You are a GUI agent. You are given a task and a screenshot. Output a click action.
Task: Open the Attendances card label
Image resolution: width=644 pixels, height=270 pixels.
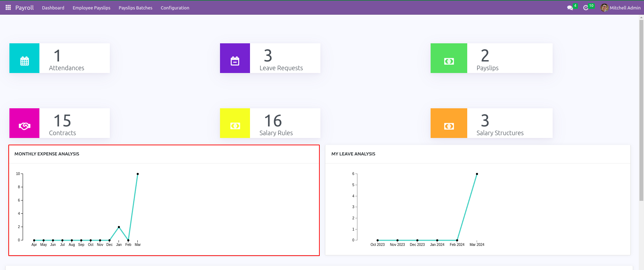coord(67,68)
